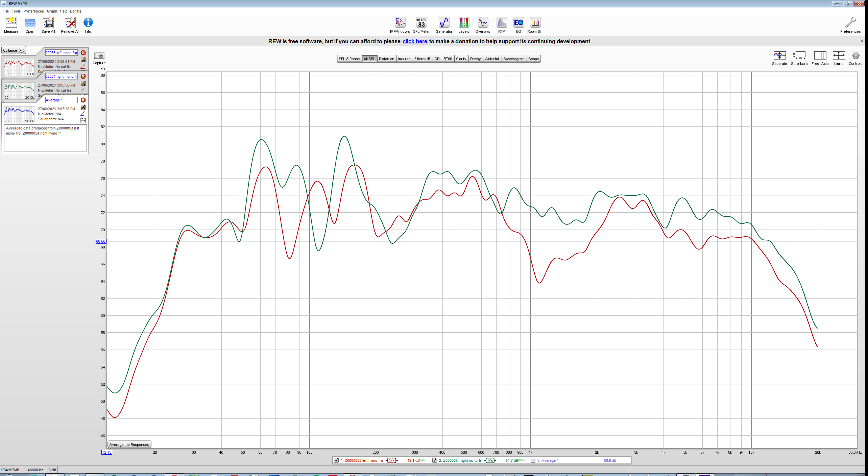Uncheck trace 1: Z0000053 left mono fro
Image resolution: width=868 pixels, height=476 pixels.
pyautogui.click(x=336, y=460)
